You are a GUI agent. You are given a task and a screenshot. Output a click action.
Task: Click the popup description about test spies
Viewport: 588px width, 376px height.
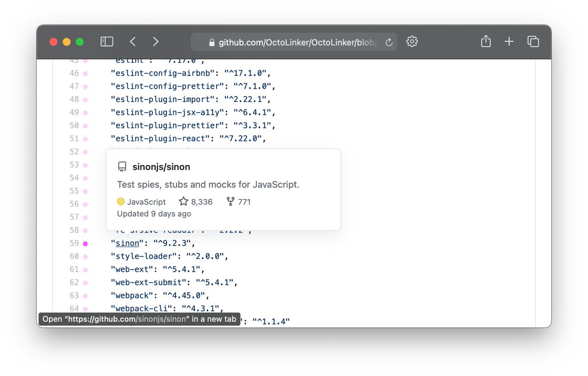208,185
